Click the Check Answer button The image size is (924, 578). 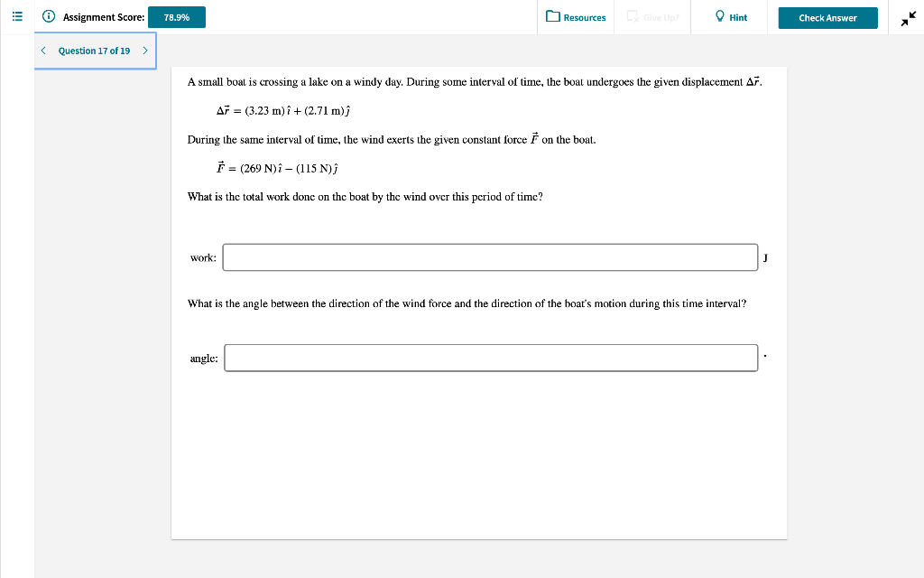pos(827,17)
